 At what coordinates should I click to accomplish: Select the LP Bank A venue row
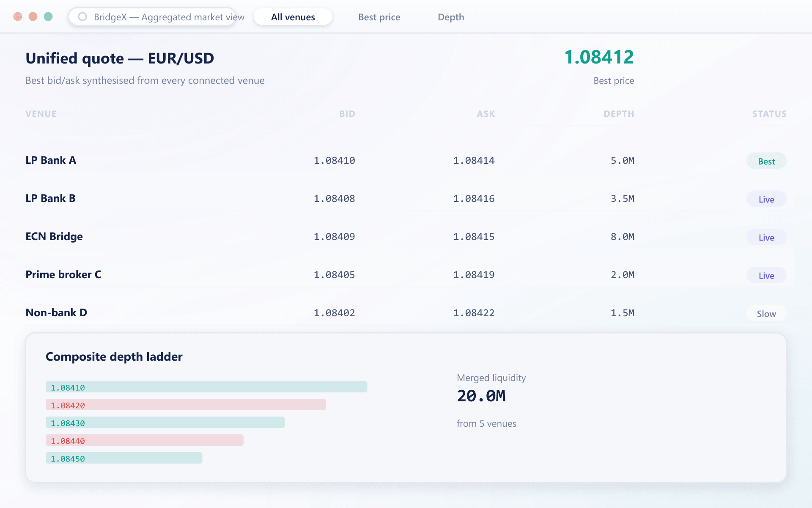pos(406,160)
